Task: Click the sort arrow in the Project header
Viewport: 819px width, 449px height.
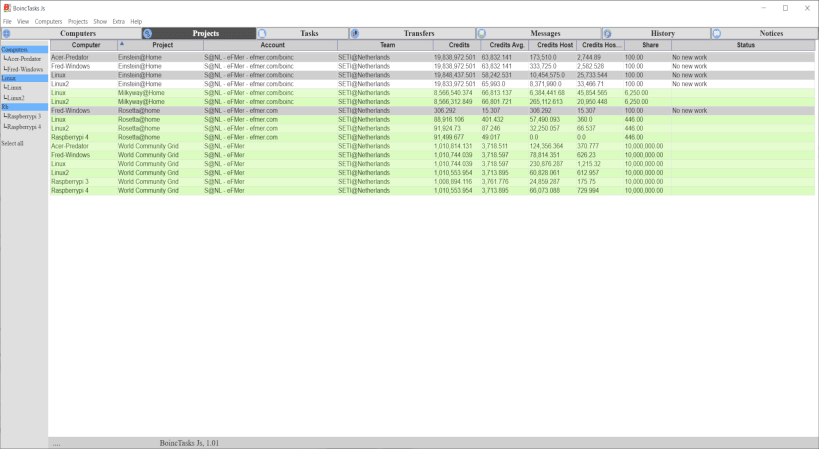Action: [122, 44]
